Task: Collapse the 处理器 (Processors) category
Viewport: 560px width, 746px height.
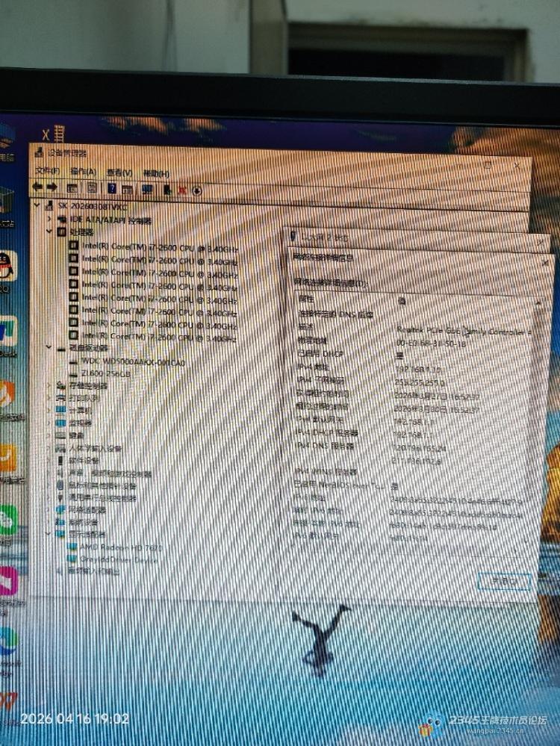Action: tap(50, 232)
